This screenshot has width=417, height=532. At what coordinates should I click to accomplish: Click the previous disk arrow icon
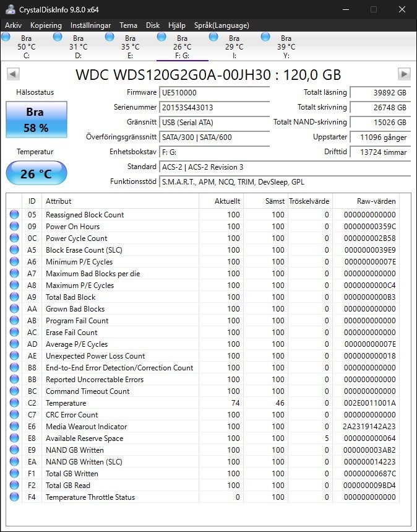click(13, 74)
